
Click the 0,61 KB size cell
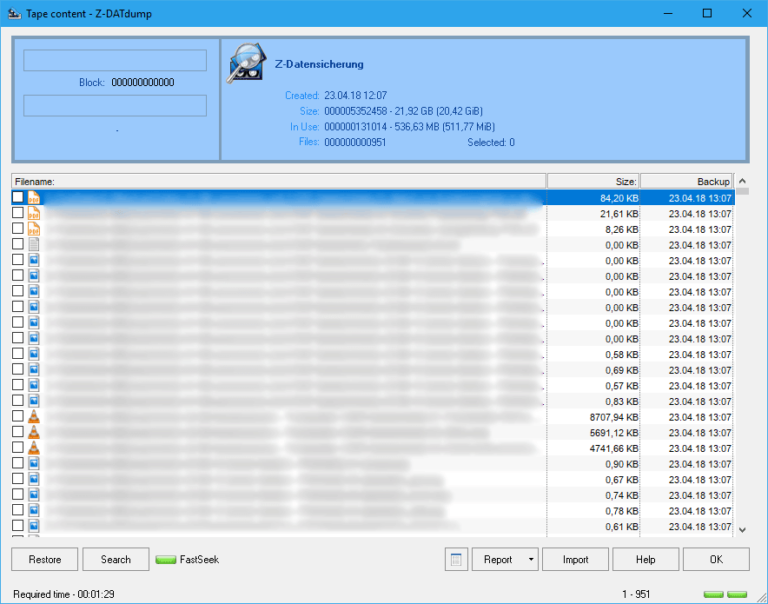tap(593, 527)
